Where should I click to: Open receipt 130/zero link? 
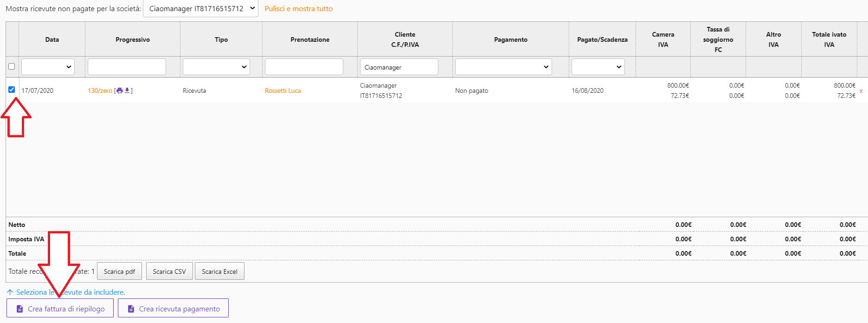pyautogui.click(x=100, y=90)
